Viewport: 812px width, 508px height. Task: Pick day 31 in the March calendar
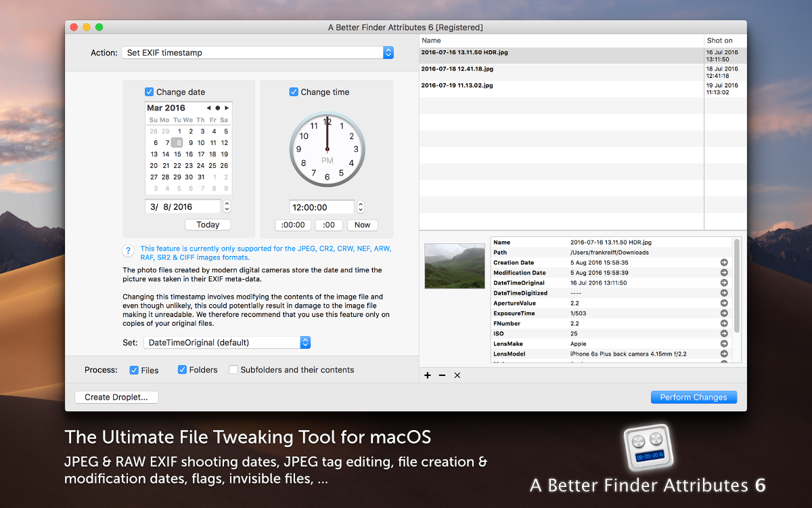[201, 177]
